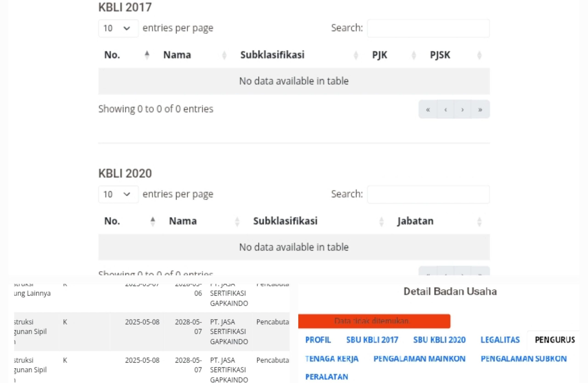
Task: Go to last page in KBLI 2017 pagination
Action: click(x=480, y=109)
